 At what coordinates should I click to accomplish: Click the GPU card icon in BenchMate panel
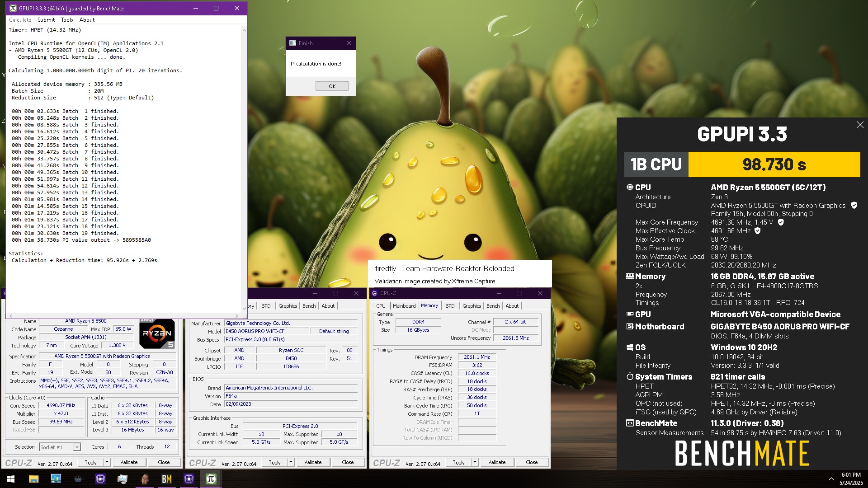630,314
